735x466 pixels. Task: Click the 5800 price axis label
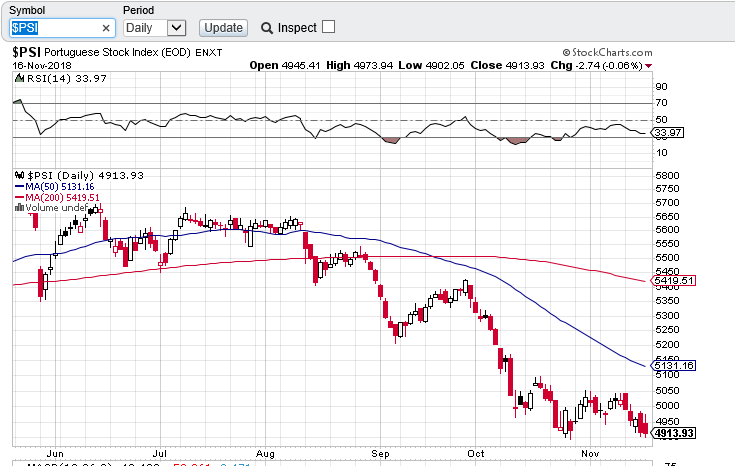click(668, 176)
